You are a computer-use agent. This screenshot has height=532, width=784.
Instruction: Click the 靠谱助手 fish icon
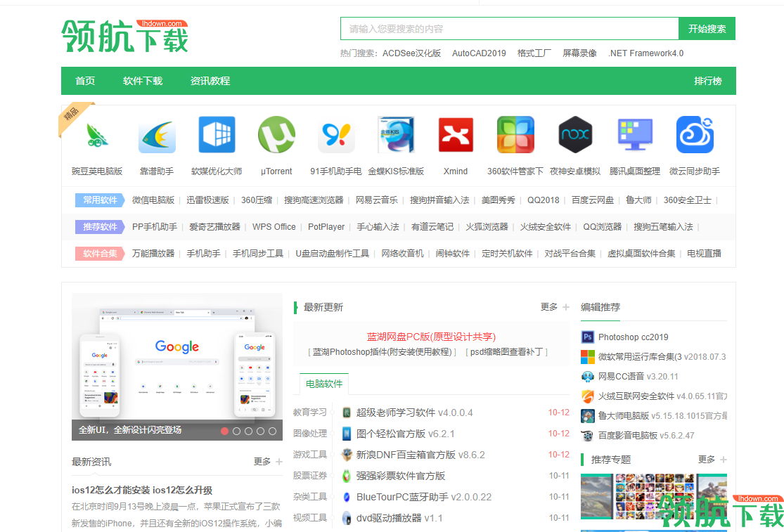157,136
